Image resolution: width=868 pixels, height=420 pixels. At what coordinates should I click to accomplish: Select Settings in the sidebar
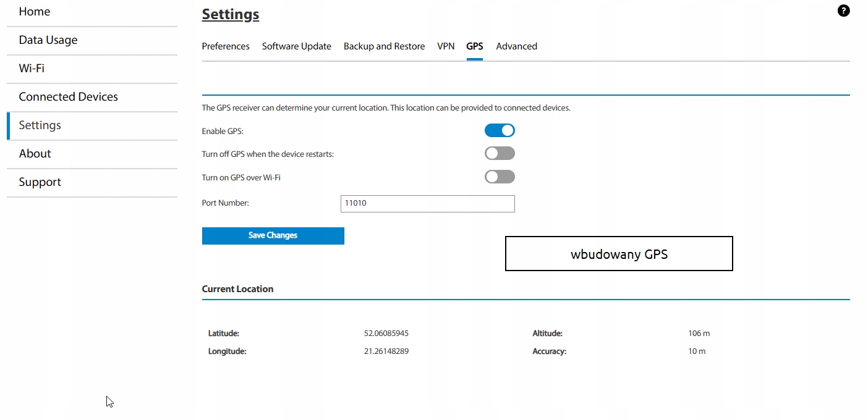point(40,125)
